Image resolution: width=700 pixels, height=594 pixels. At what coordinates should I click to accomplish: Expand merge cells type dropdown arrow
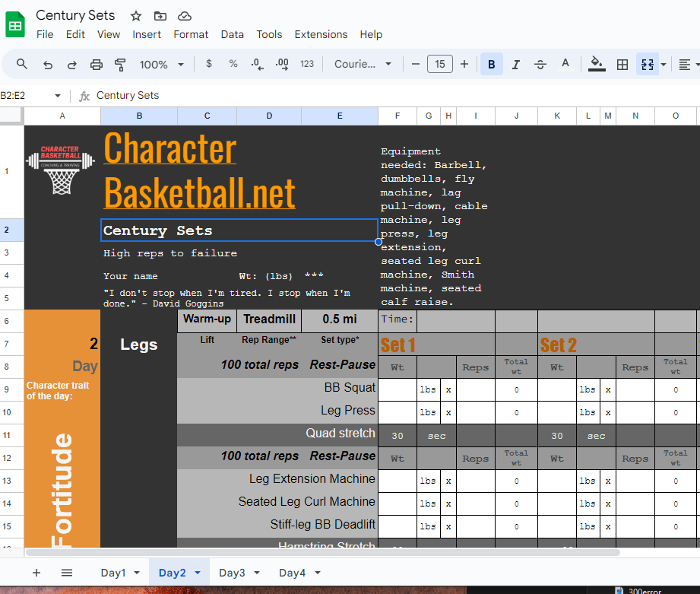664,65
